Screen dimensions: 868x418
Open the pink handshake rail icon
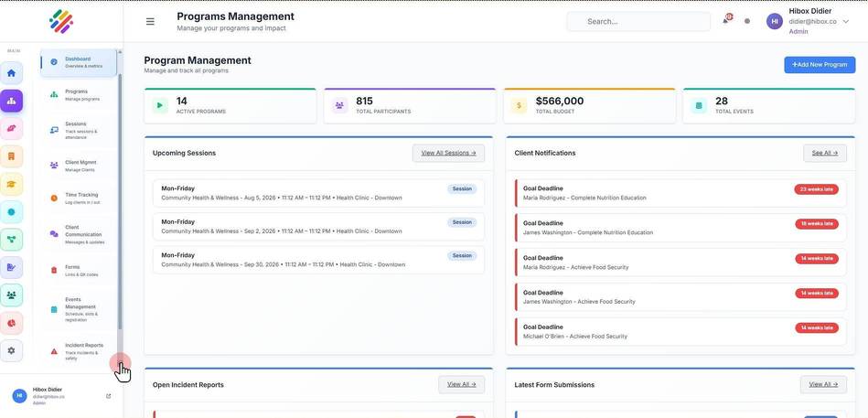tap(12, 128)
